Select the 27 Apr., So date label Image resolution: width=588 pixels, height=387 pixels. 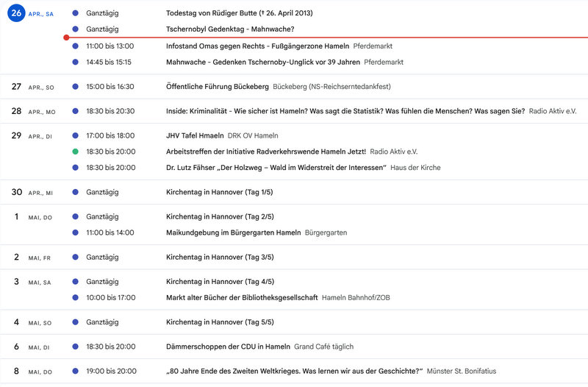tap(32, 87)
